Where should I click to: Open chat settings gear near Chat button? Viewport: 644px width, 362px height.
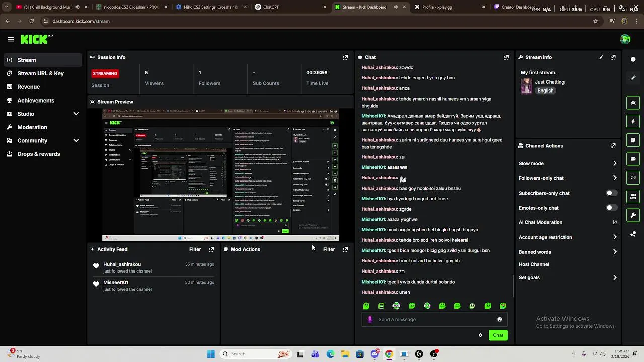pyautogui.click(x=480, y=335)
